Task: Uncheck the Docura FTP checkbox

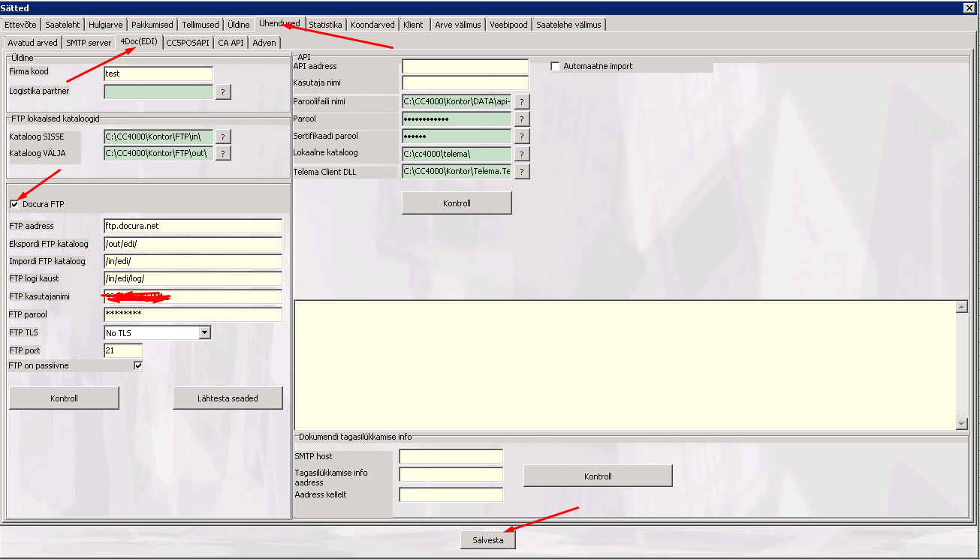Action: [15, 204]
